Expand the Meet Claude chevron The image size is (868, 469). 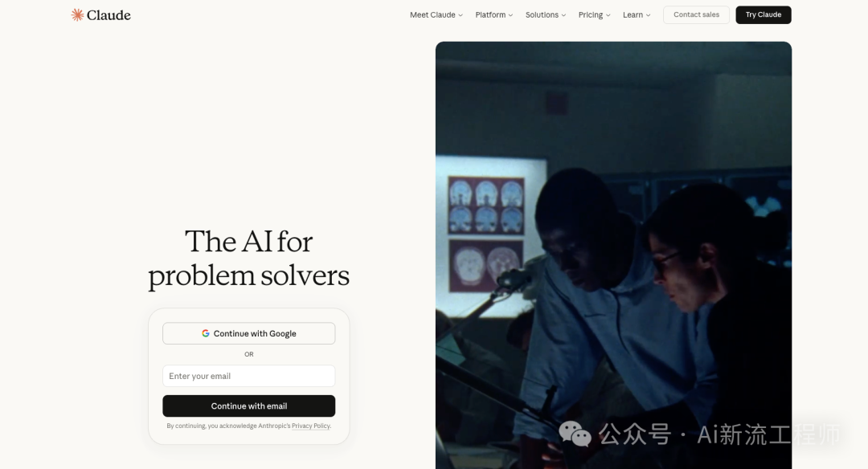(461, 15)
